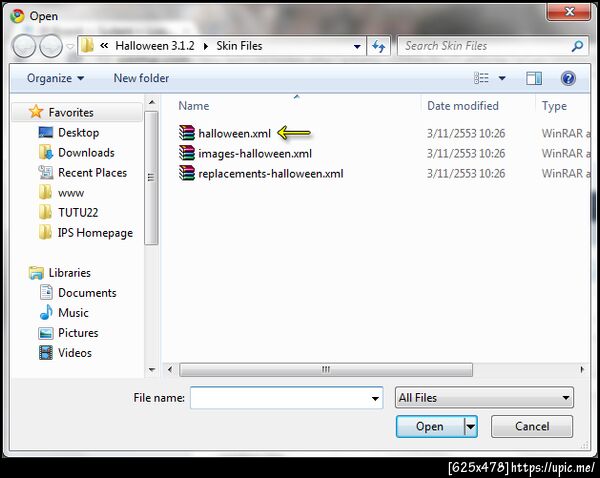Screen dimensions: 600x478
Task: Click the Open button
Action: pos(430,426)
